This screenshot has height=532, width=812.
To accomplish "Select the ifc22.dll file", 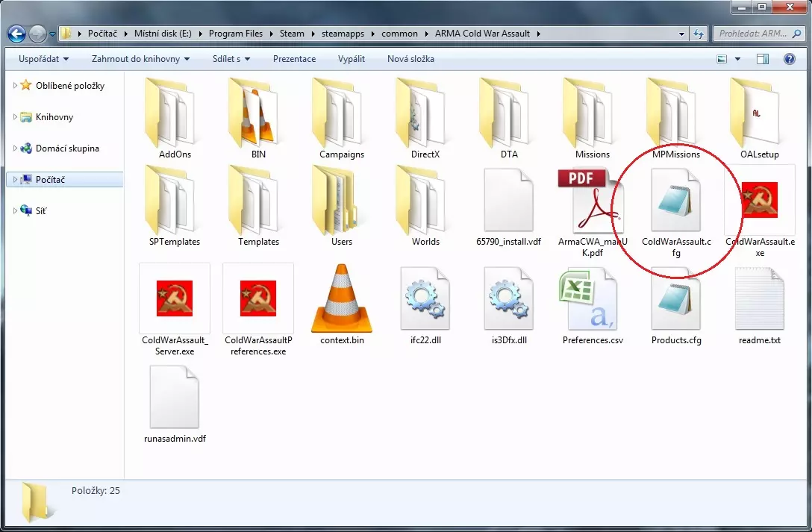I will point(425,304).
